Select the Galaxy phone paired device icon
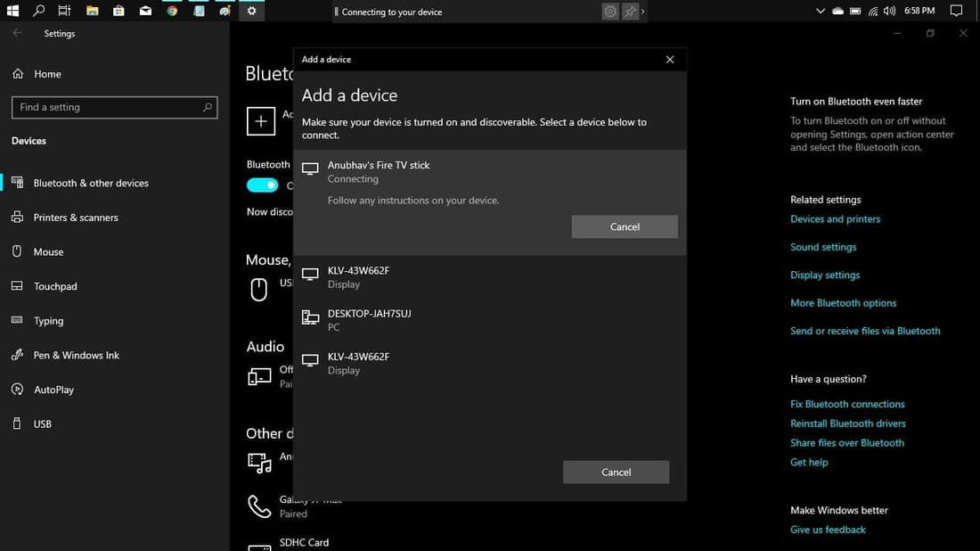This screenshot has width=980, height=551. coord(258,506)
